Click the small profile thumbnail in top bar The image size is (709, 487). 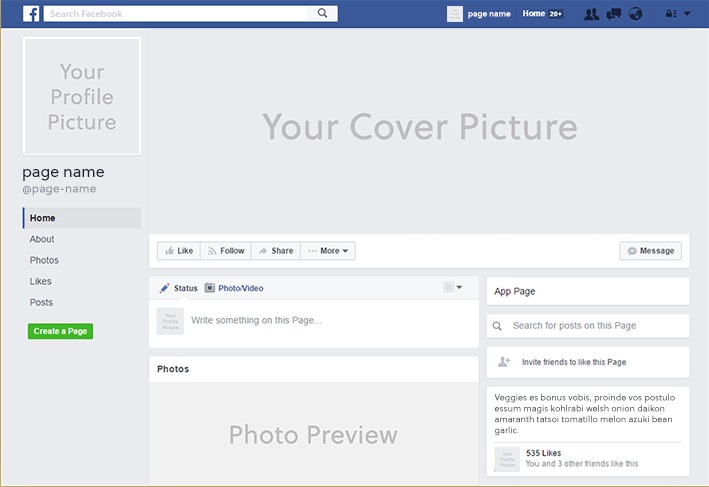coord(454,14)
